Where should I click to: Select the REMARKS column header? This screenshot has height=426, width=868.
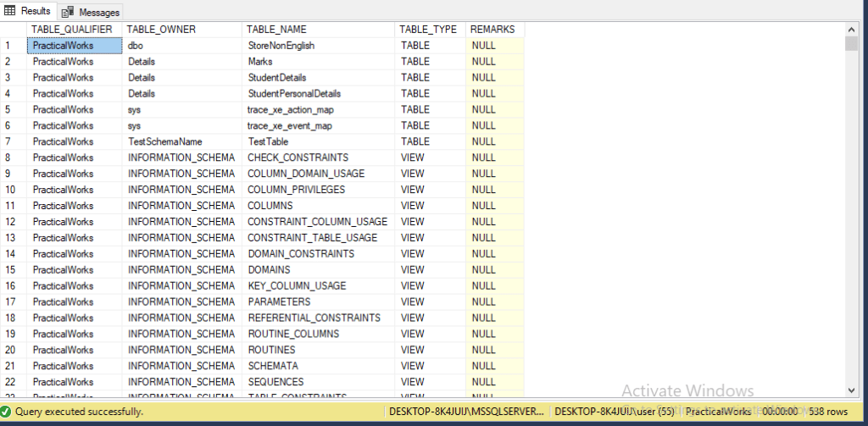tap(492, 29)
